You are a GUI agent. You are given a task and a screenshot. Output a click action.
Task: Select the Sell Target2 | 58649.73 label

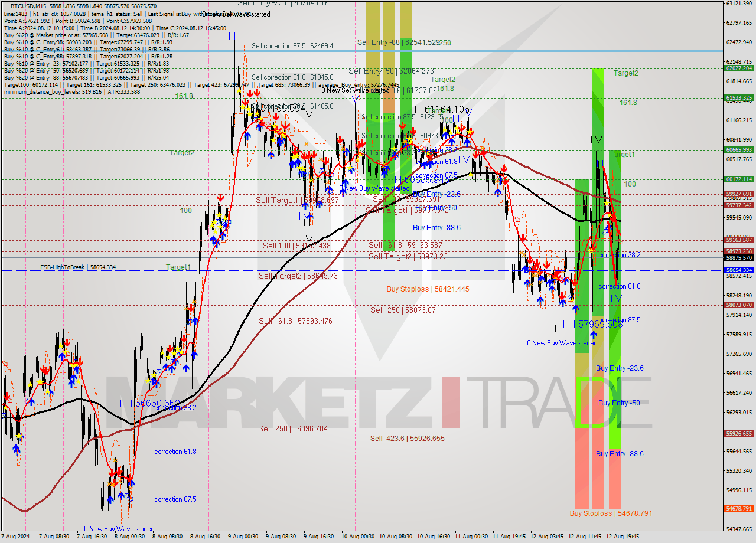[x=298, y=276]
